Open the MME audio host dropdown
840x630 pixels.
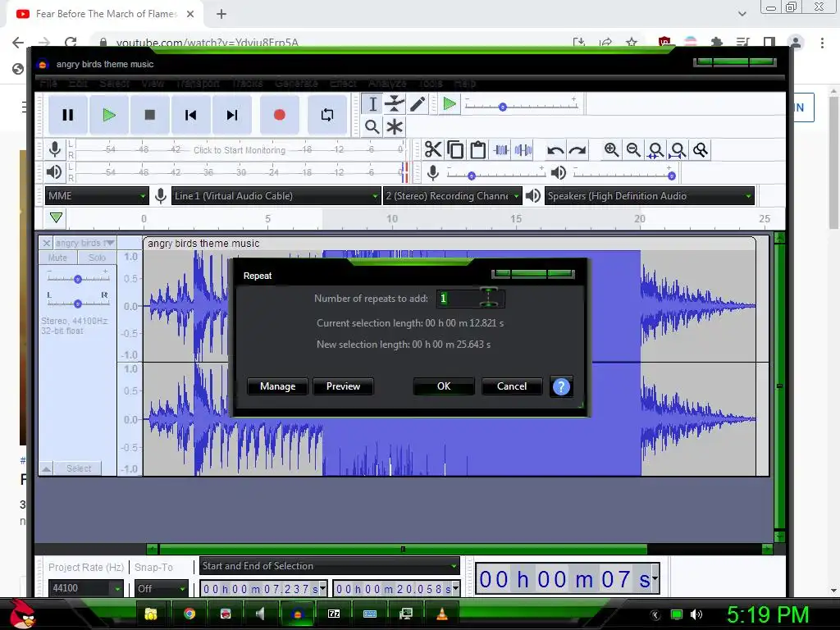(97, 196)
